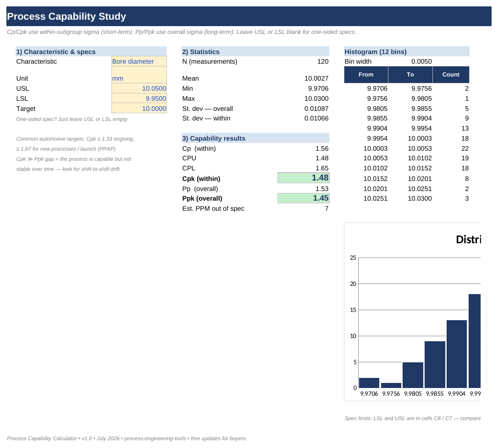Select the chart bar labeled 9.9855

[435, 365]
